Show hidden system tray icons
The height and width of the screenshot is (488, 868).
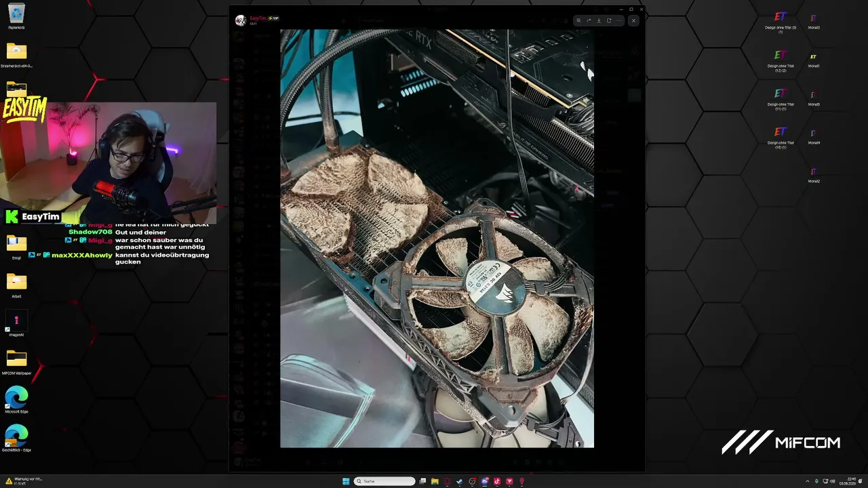coord(807,481)
